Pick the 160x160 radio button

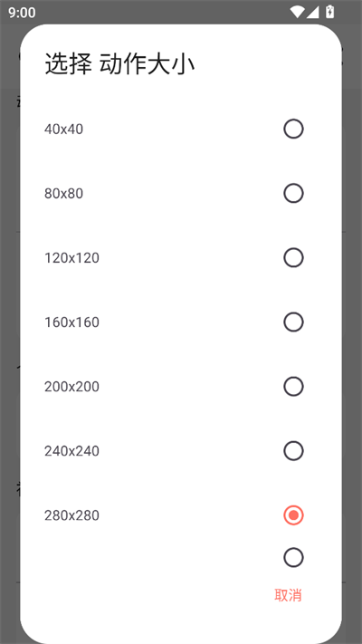[293, 322]
